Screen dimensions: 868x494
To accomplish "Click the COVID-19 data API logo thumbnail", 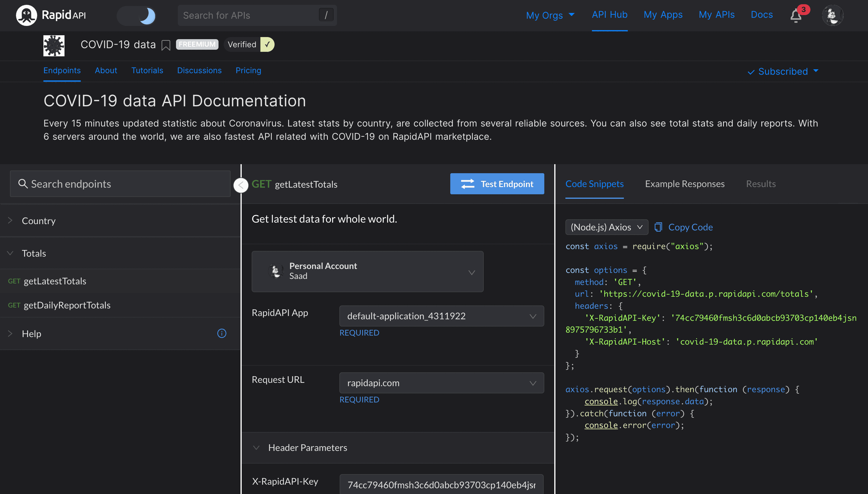I will pyautogui.click(x=54, y=46).
